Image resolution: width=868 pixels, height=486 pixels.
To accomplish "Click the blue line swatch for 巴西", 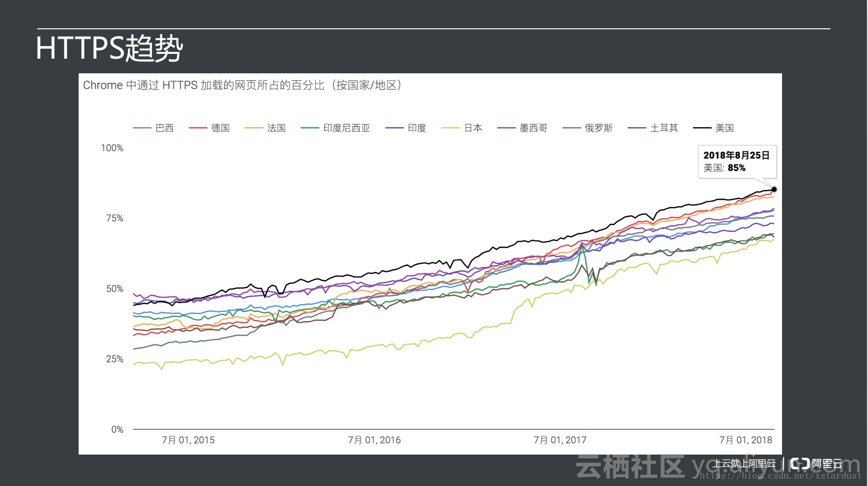I will point(142,128).
